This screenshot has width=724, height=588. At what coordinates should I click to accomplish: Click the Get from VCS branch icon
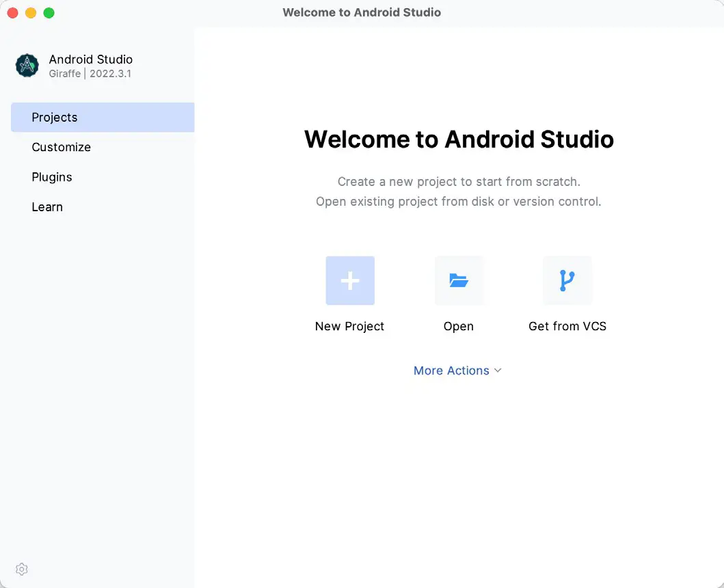pyautogui.click(x=567, y=280)
